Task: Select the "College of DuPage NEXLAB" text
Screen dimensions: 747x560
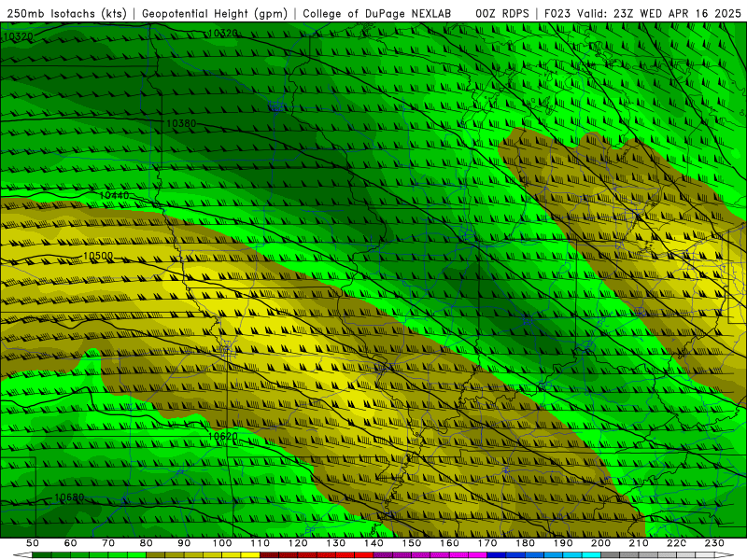Action: (x=377, y=13)
